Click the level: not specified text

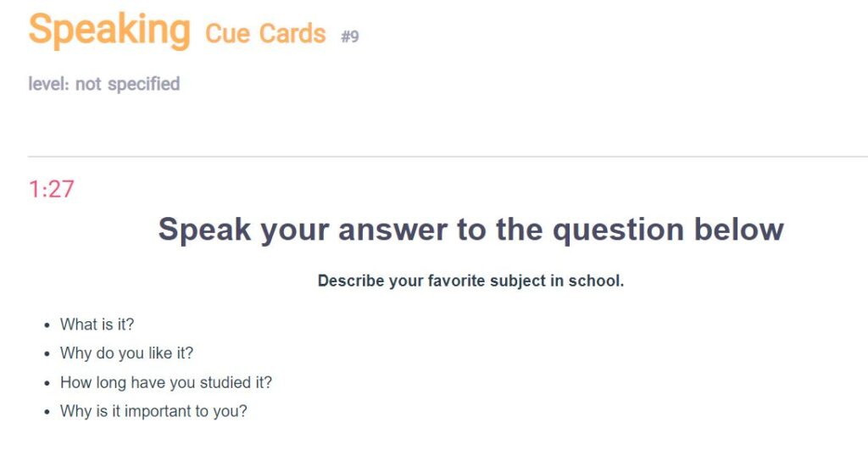pos(104,84)
